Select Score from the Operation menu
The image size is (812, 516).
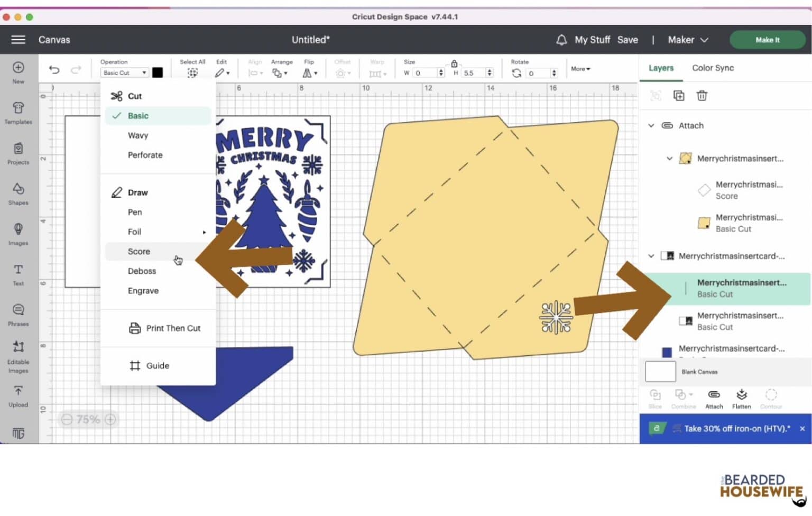click(x=139, y=252)
